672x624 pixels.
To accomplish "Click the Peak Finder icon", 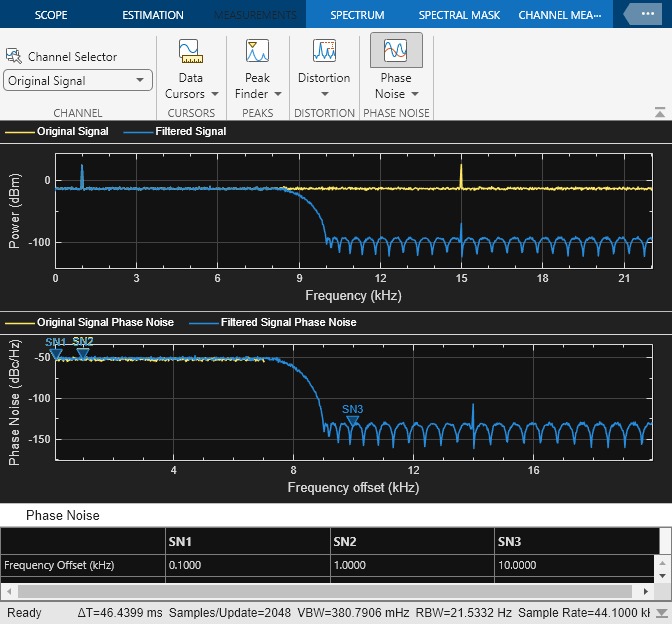I will tap(257, 52).
